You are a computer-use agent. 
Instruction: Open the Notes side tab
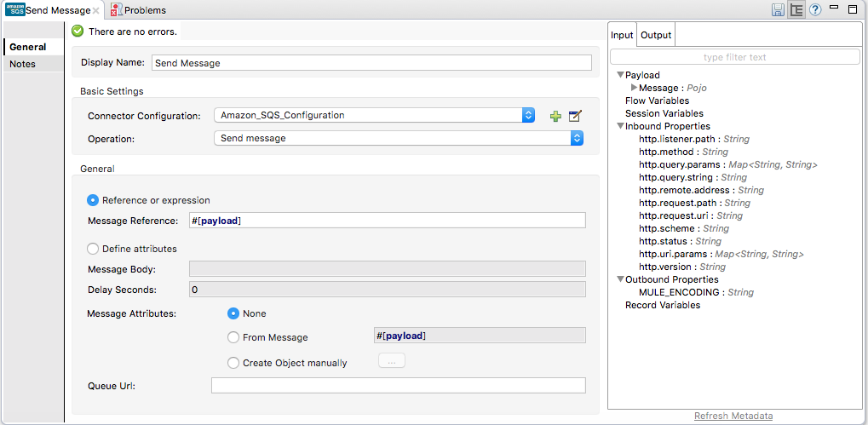(34, 64)
